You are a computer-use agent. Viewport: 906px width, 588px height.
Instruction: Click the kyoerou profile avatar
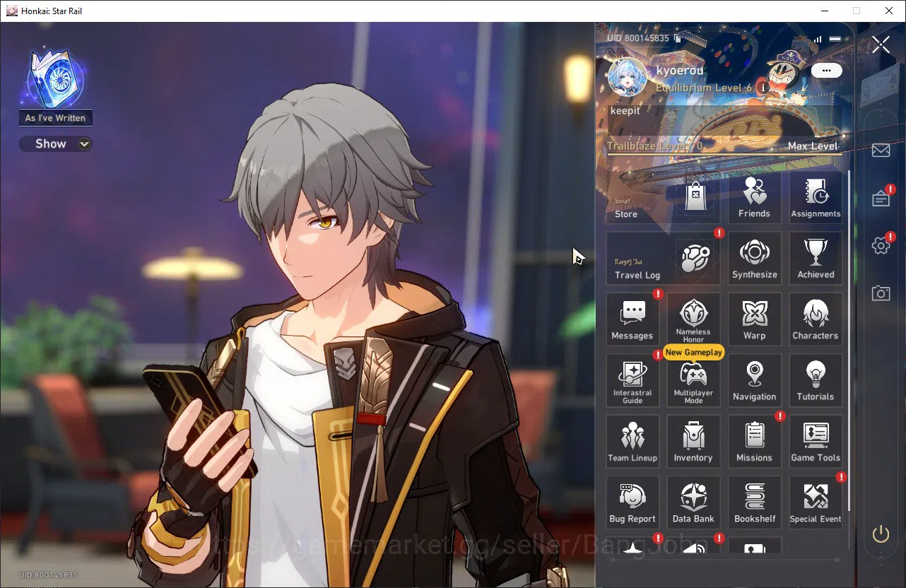pyautogui.click(x=627, y=76)
